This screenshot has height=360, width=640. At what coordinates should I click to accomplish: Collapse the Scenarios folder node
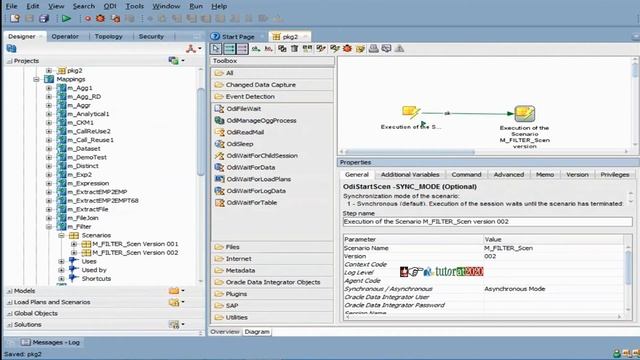click(x=61, y=235)
